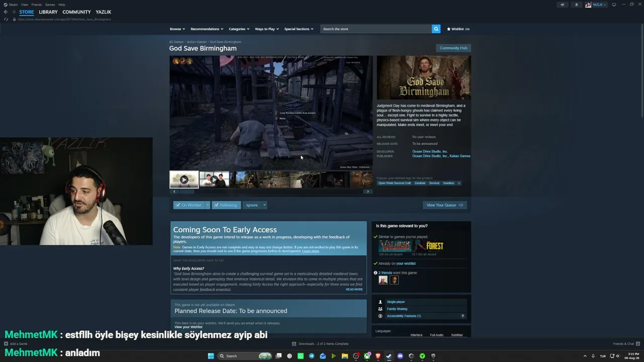
Task: Show hidden system tray icons
Action: point(585,356)
